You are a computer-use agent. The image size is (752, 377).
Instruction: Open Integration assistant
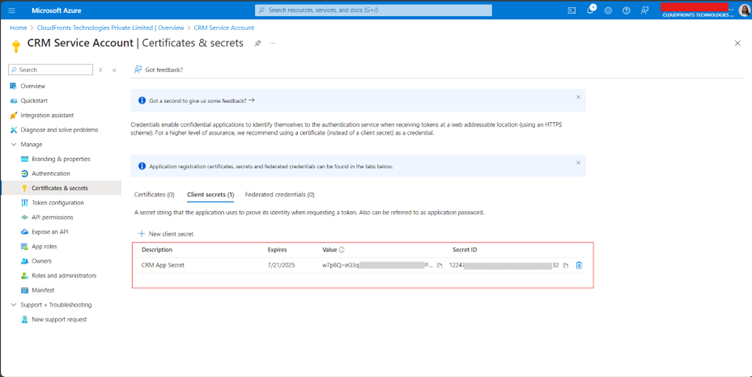point(47,115)
